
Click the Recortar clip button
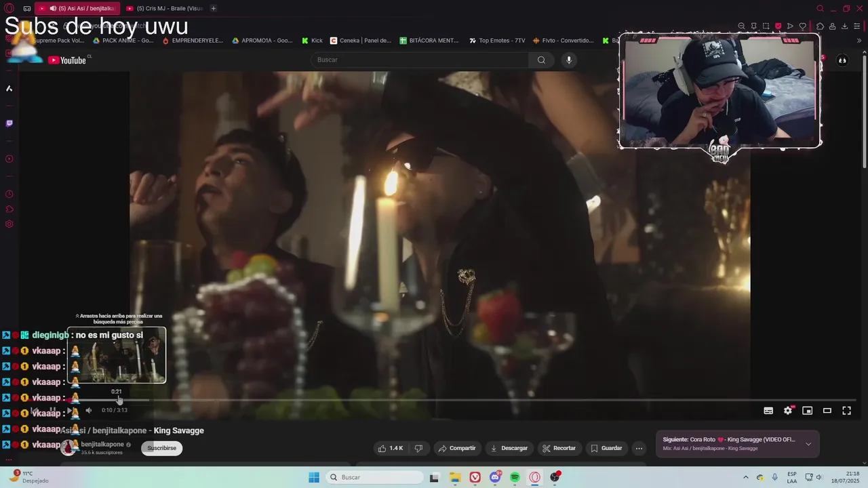point(559,448)
